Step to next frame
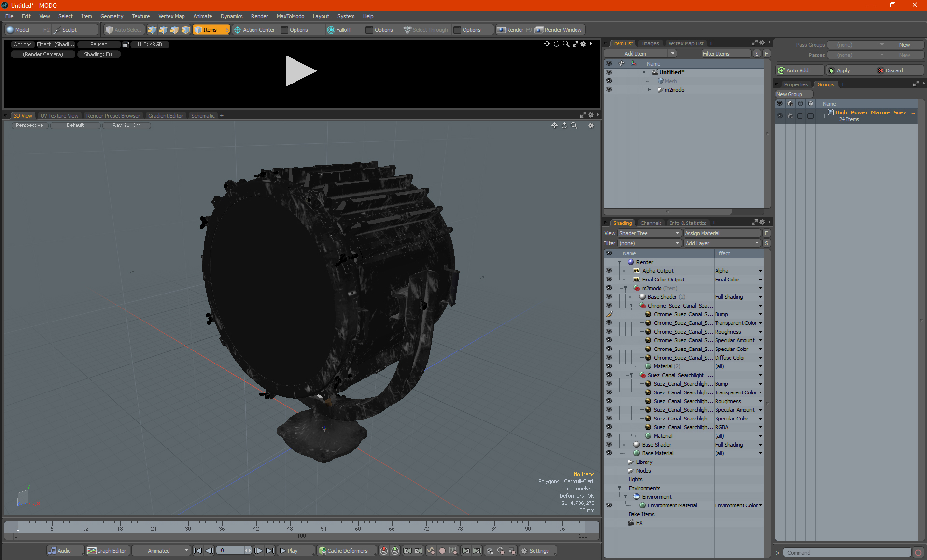 click(259, 551)
